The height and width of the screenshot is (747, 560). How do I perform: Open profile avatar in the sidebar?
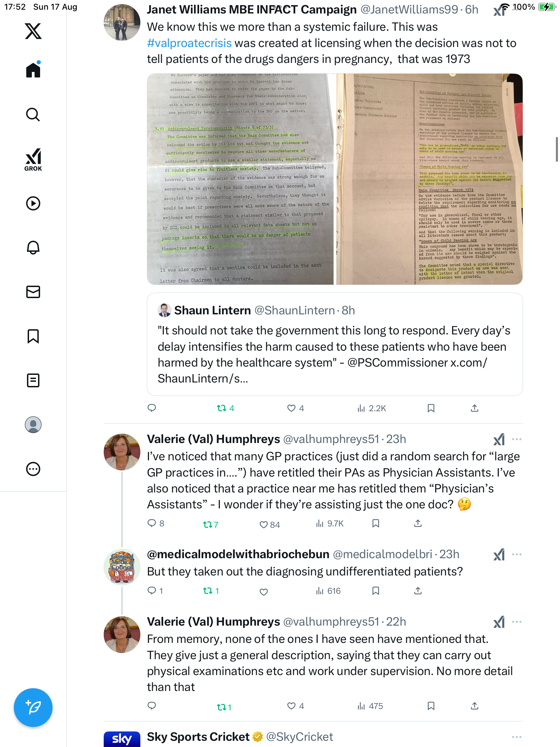click(33, 425)
